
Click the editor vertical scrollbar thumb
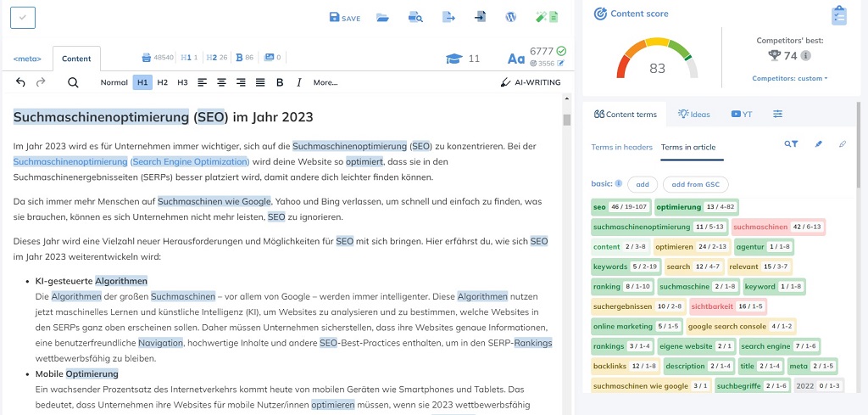[x=566, y=121]
